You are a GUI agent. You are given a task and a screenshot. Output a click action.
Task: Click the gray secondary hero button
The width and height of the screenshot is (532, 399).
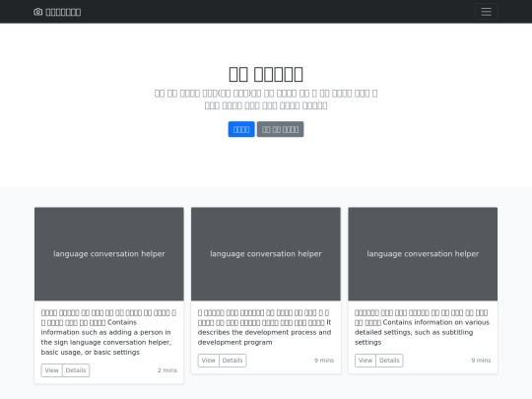[280, 129]
